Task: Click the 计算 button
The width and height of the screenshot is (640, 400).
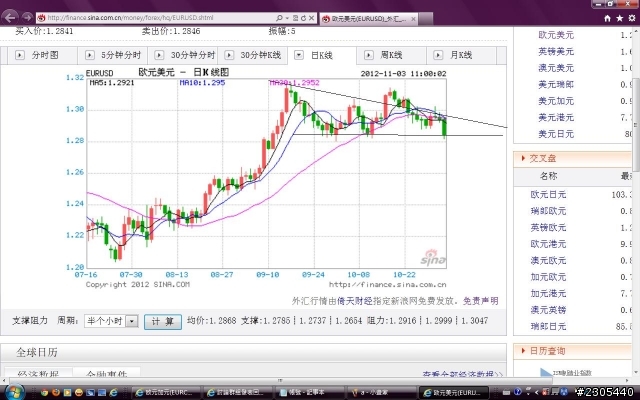Action: point(162,322)
